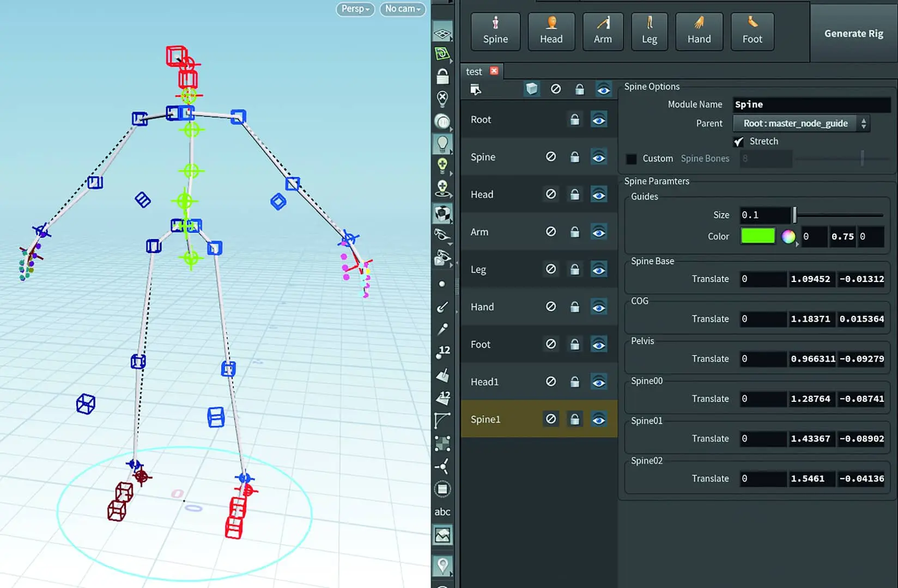The height and width of the screenshot is (588, 898).
Task: Expand the No cam camera menu
Action: click(x=402, y=9)
